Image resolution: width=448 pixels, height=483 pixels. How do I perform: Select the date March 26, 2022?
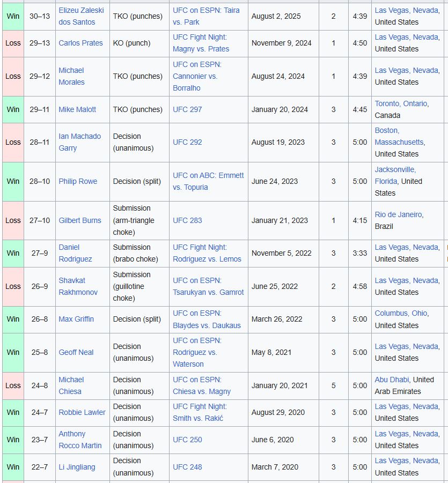pos(276,319)
